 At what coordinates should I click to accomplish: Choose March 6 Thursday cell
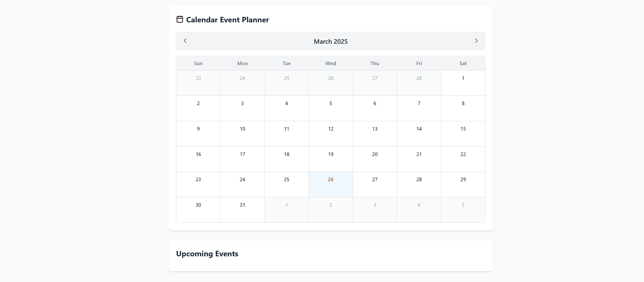pos(375,108)
